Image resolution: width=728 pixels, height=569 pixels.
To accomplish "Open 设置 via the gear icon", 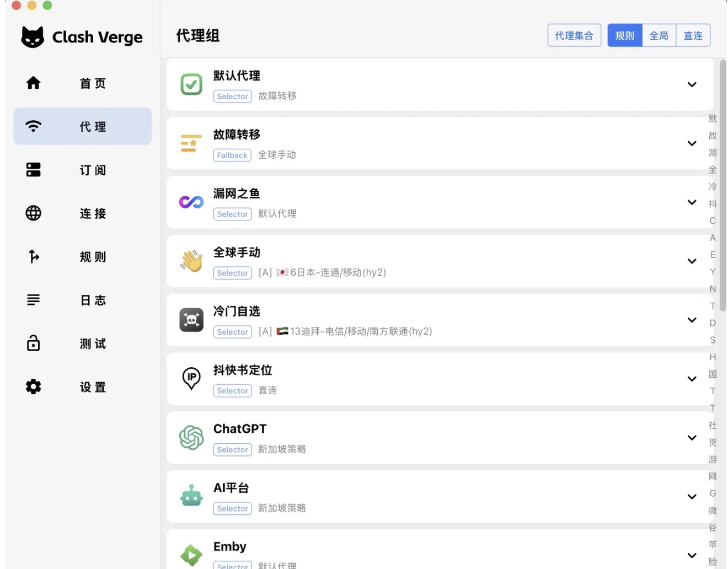I will [x=34, y=387].
